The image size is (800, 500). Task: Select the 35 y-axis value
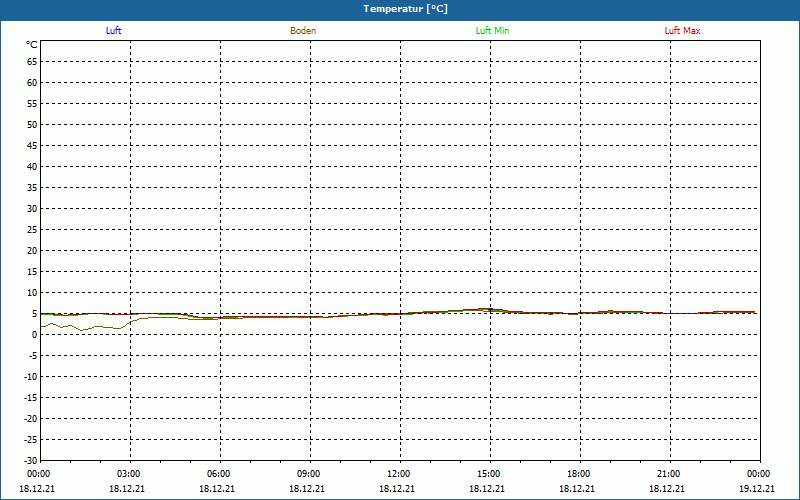pos(32,188)
